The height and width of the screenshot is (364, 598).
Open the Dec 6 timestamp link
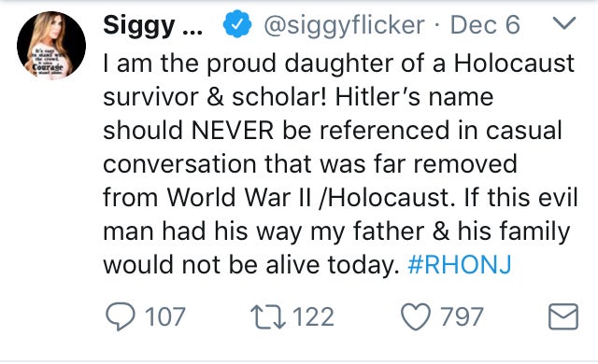(x=485, y=25)
